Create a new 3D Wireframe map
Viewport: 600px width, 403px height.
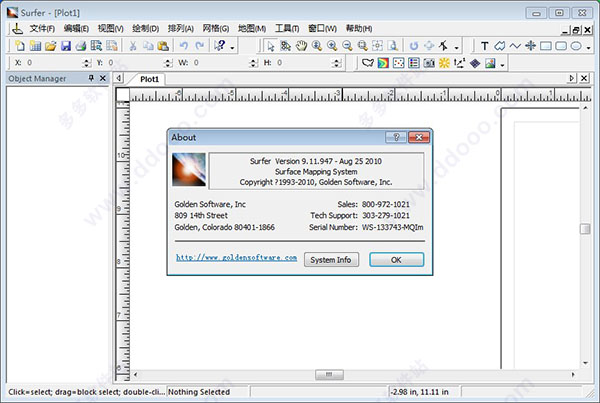[475, 63]
